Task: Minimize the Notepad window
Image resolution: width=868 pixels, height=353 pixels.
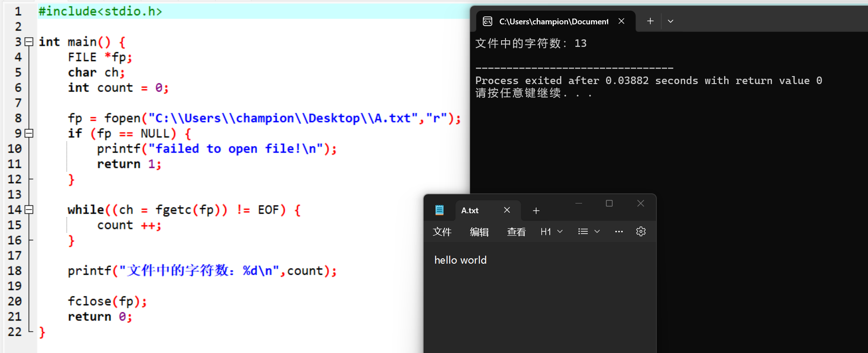Action: click(x=579, y=203)
